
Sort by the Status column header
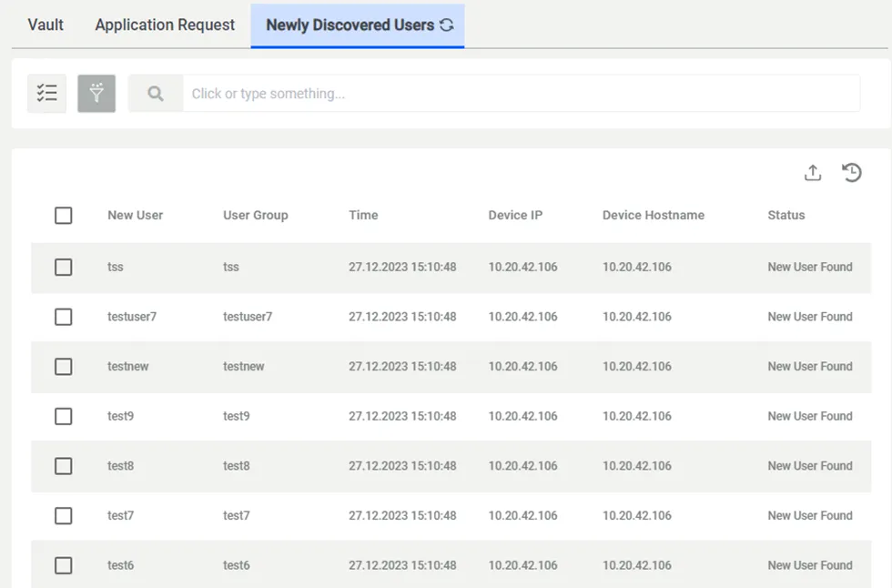(x=786, y=215)
